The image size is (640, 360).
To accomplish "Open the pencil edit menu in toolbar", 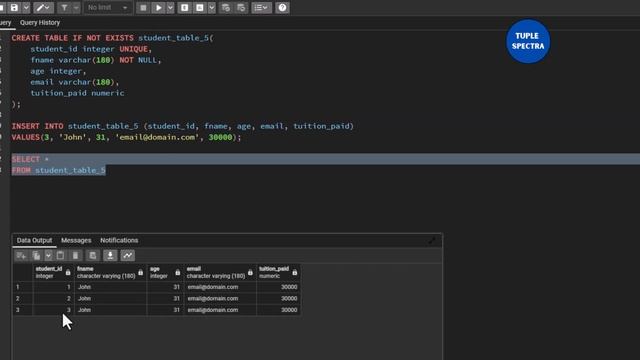I will pos(43,7).
